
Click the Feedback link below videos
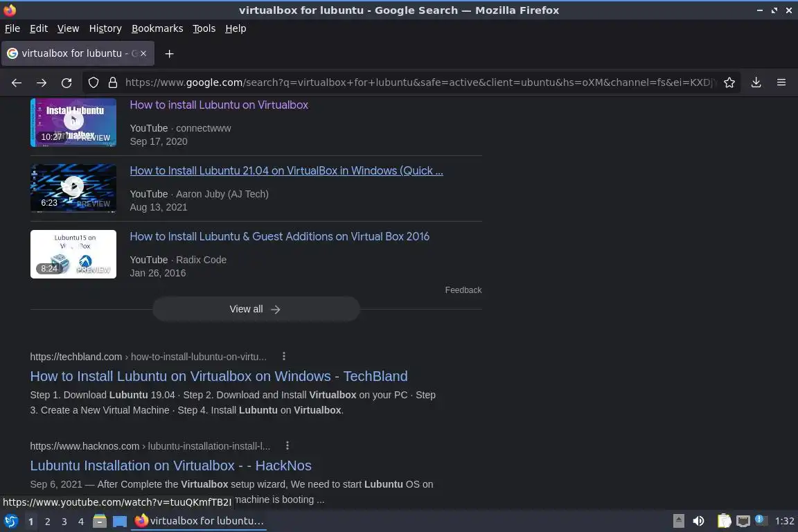tap(463, 290)
